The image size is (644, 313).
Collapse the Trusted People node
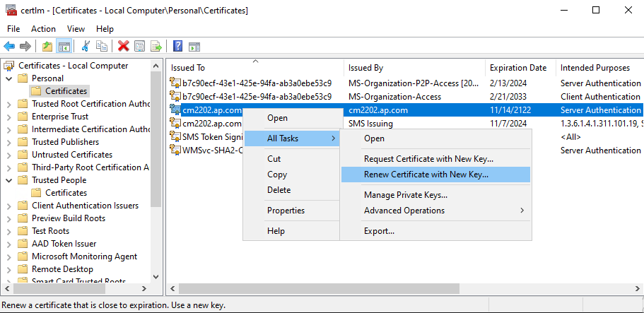click(9, 180)
